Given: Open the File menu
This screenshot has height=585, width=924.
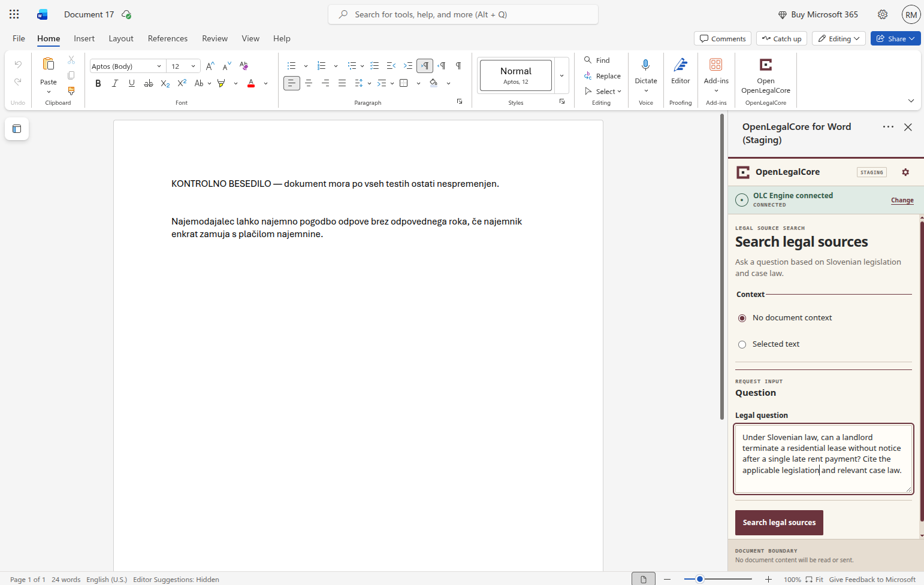Looking at the screenshot, I should [x=19, y=38].
